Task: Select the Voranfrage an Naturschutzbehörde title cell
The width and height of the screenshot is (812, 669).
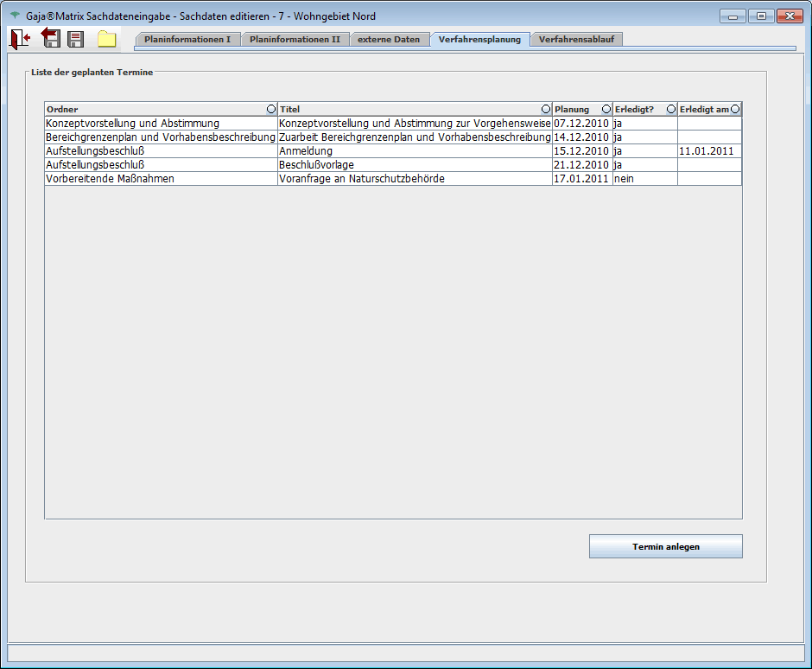Action: [415, 179]
